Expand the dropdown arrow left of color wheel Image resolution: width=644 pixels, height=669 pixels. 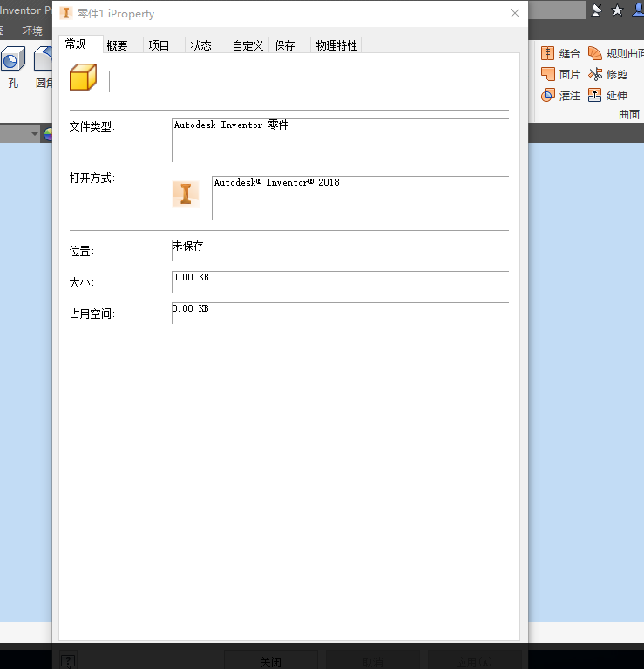point(35,134)
